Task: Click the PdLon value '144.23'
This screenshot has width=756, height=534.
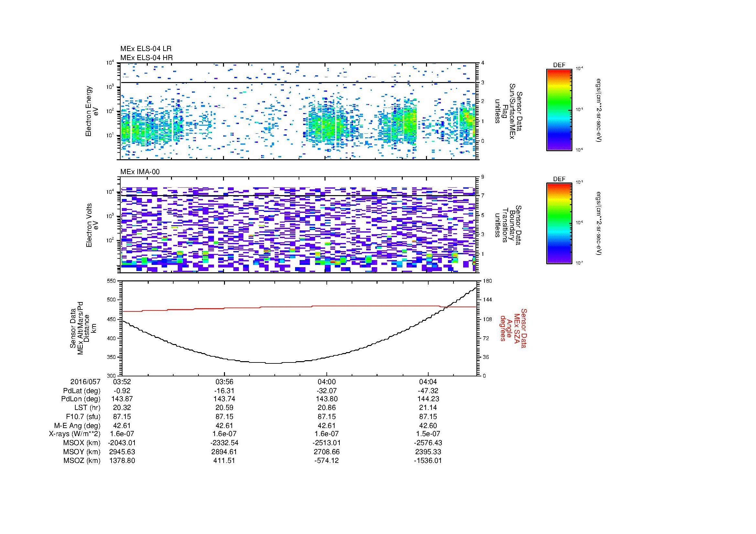Action: (x=428, y=399)
